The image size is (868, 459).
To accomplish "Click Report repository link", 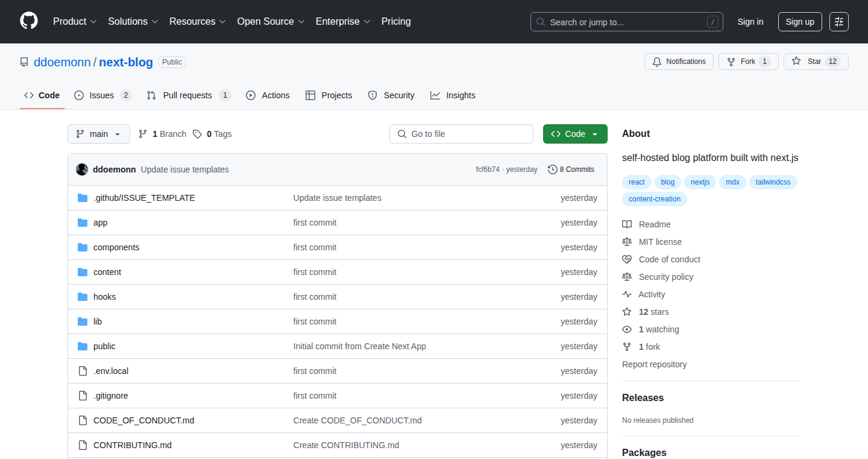I will [x=655, y=364].
